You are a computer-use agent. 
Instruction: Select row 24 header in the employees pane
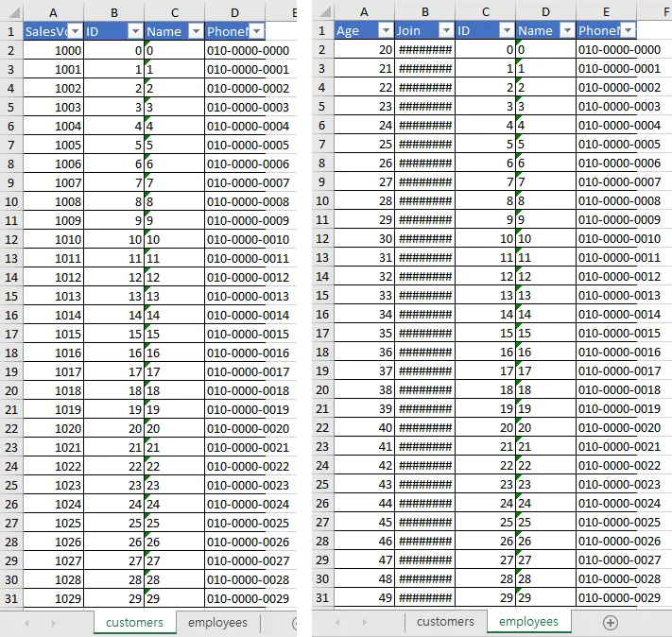click(321, 465)
